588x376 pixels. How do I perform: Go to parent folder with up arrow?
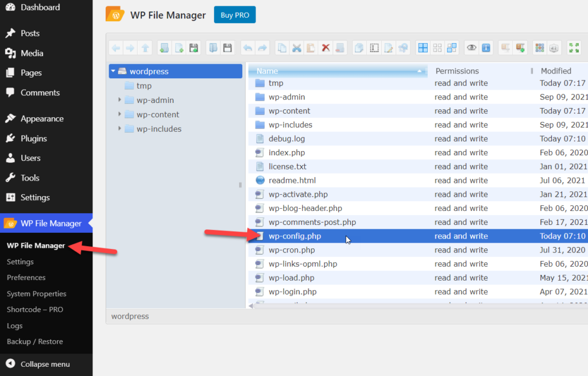pos(145,48)
